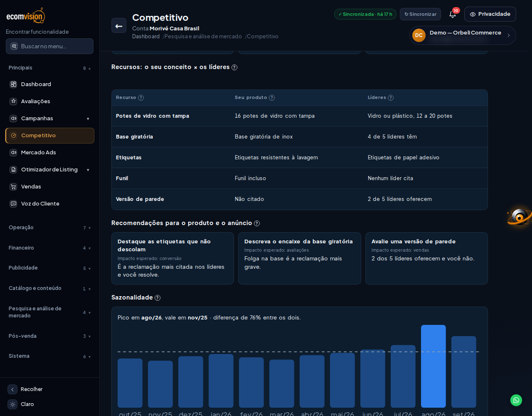Open Mercado Ads in the sidebar
Viewport: 532px width, 416px height.
(50, 153)
